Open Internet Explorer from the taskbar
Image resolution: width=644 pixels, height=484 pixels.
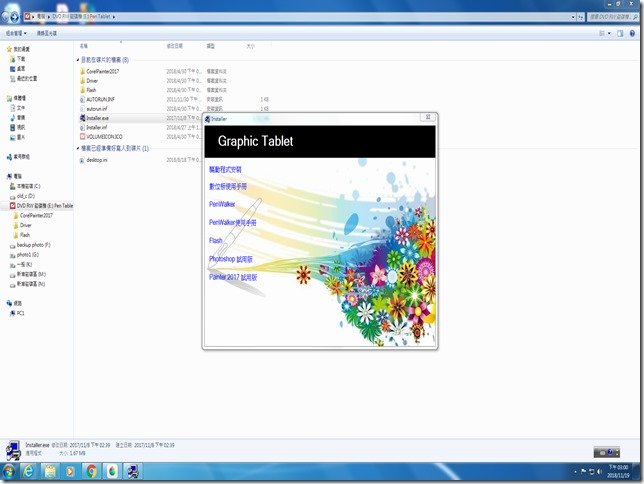(28, 470)
